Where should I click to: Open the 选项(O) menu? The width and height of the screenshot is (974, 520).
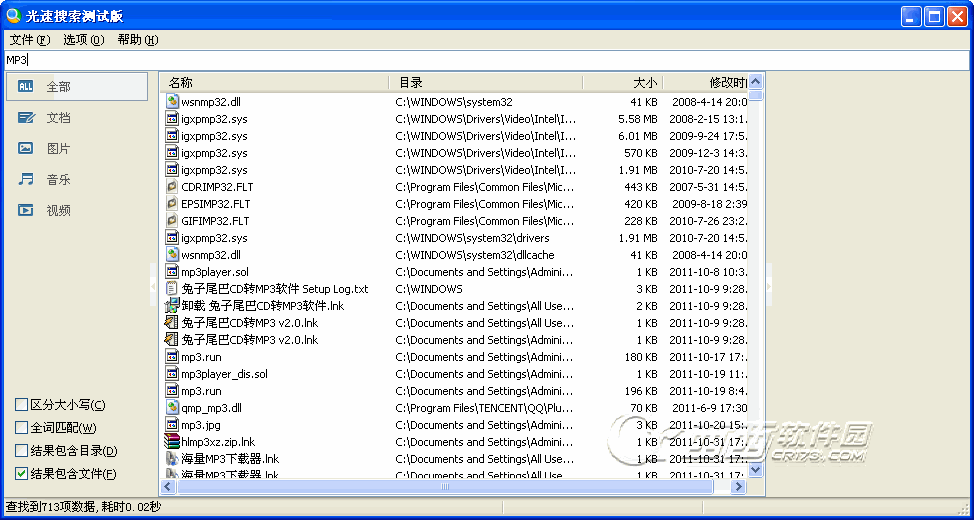(x=84, y=40)
